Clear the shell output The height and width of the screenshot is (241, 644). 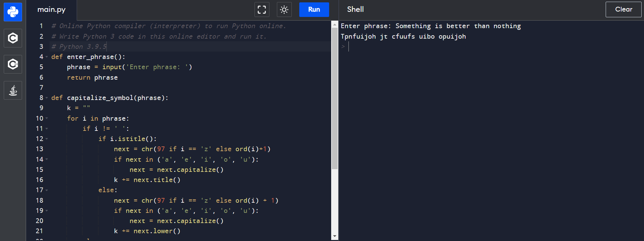(x=623, y=9)
